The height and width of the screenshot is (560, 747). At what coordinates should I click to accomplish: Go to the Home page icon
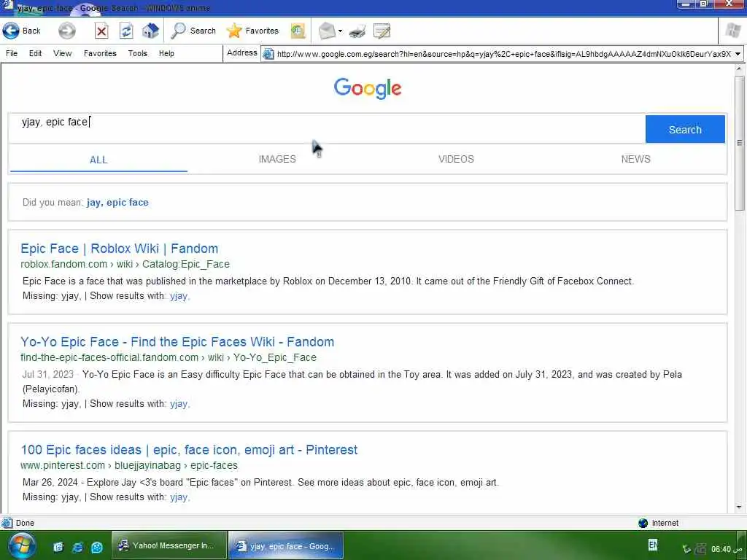pos(150,31)
